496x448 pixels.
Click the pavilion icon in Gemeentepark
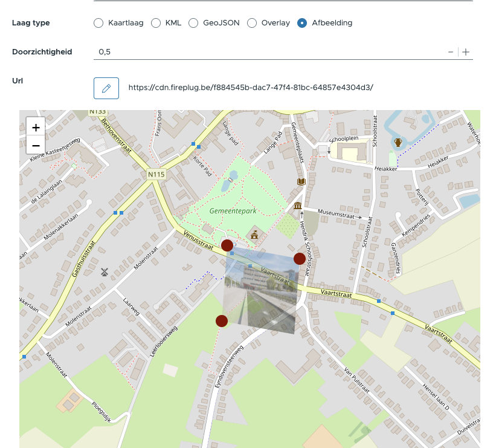(254, 235)
